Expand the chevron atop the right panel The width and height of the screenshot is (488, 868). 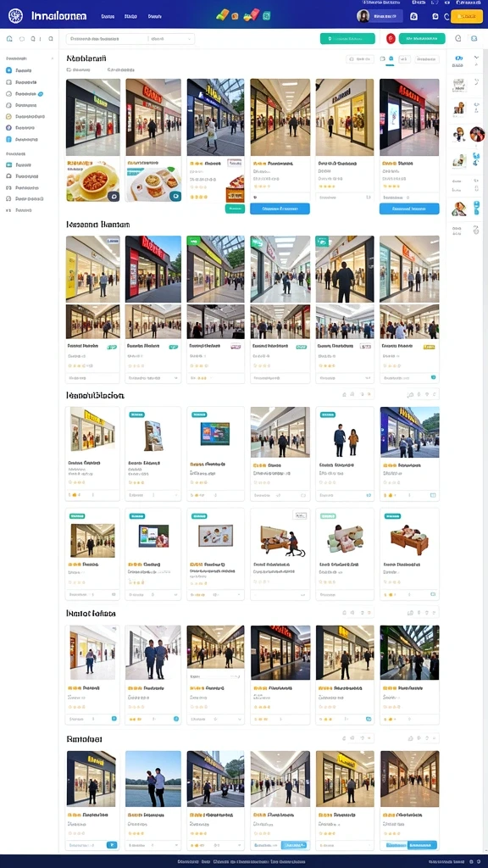[x=476, y=58]
